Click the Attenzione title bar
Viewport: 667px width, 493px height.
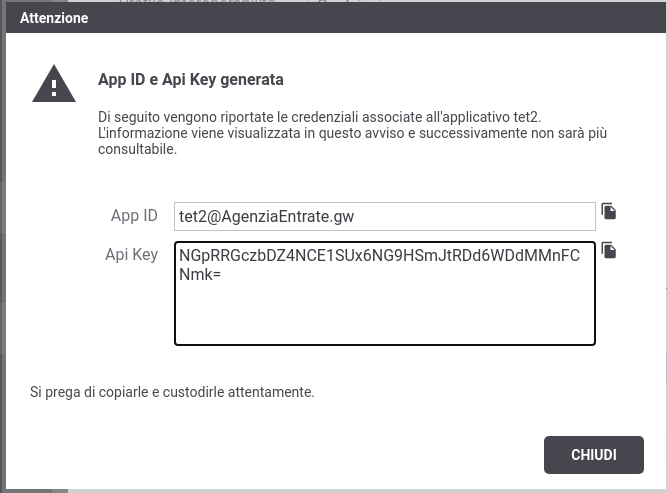(x=336, y=18)
